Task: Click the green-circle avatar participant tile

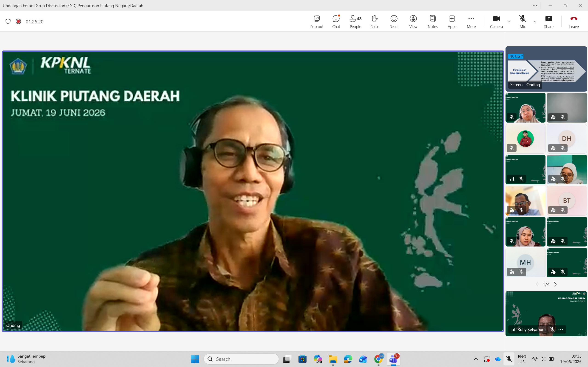Action: coord(525,139)
